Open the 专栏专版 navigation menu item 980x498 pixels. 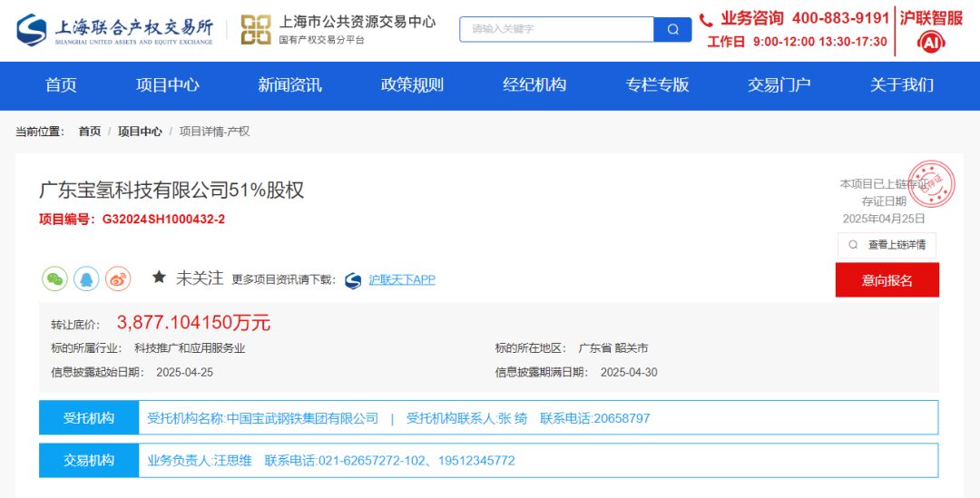click(x=657, y=85)
